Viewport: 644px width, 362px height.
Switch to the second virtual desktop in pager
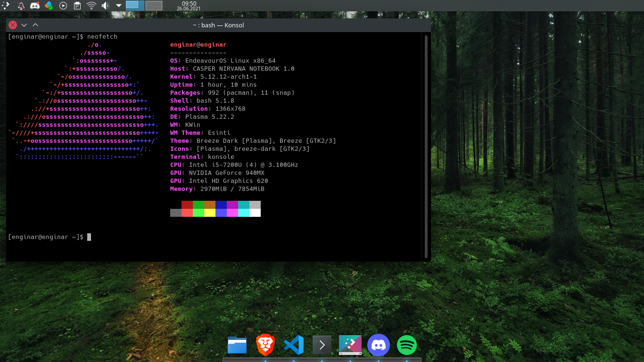(x=154, y=6)
